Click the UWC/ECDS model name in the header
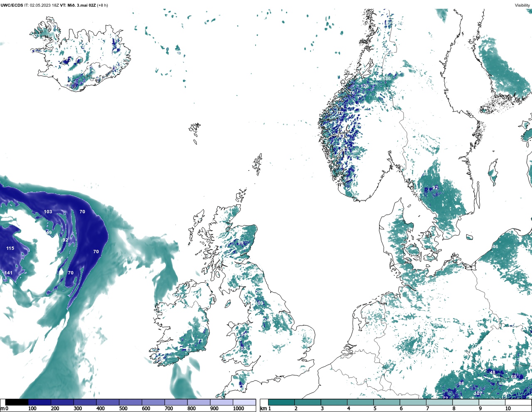This screenshot has width=532, height=412. point(12,5)
